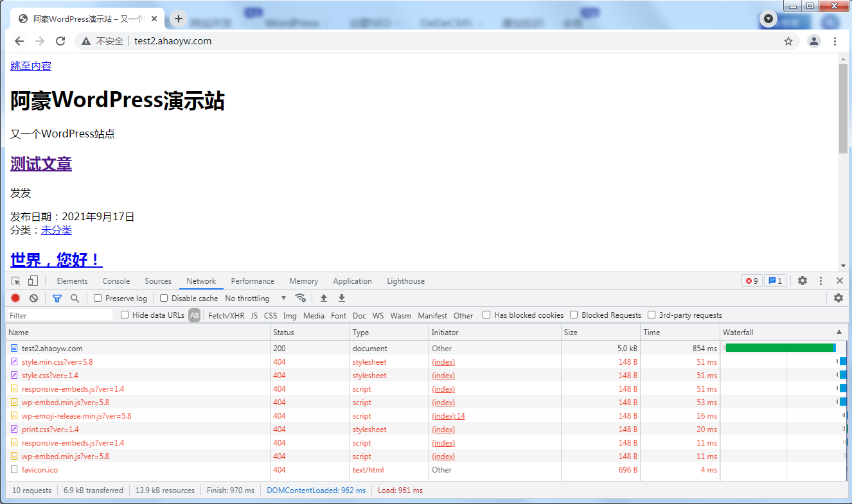Open the DevTools settings gear

tap(803, 281)
